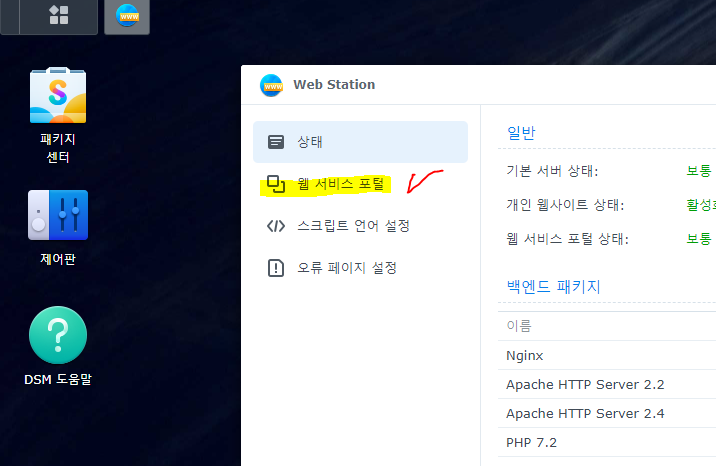Select the Apache HTTP Server 2.4 row
The image size is (716, 466).
[607, 414]
